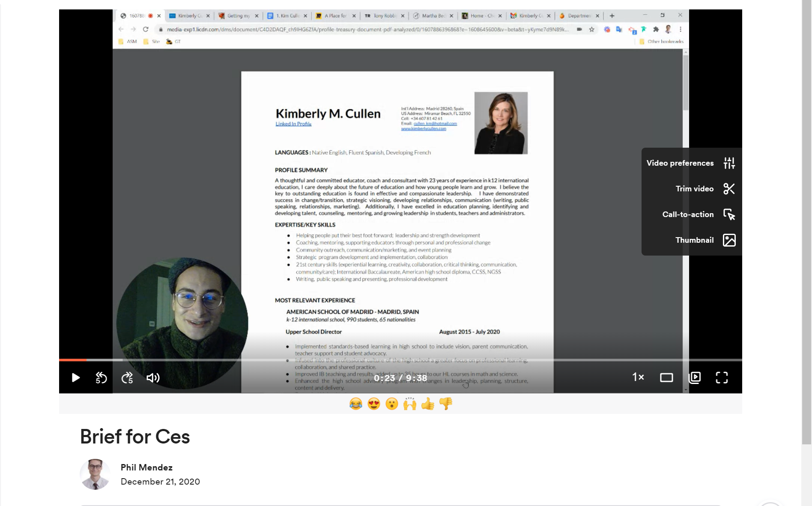The width and height of the screenshot is (812, 506).
Task: Play the Brief for Ces video
Action: point(75,378)
